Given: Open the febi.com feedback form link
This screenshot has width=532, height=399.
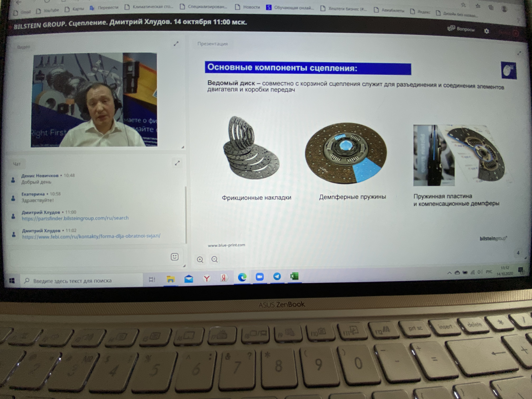Looking at the screenshot, I should coord(91,236).
